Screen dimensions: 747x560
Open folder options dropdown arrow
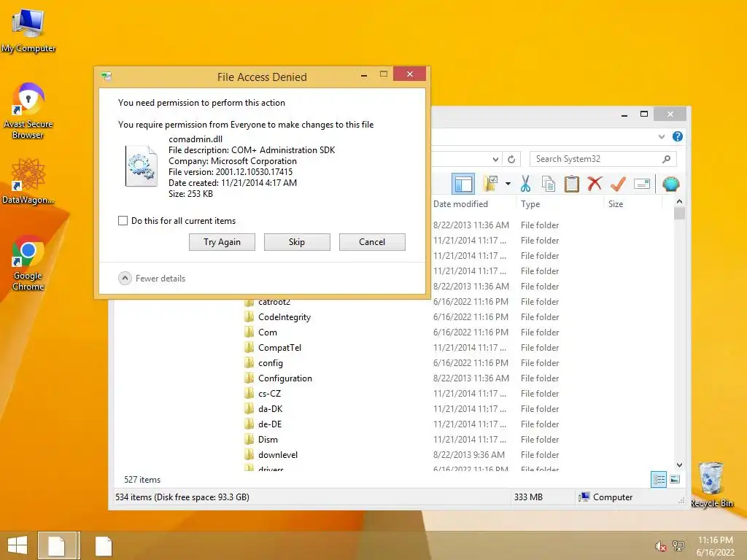[x=508, y=184]
